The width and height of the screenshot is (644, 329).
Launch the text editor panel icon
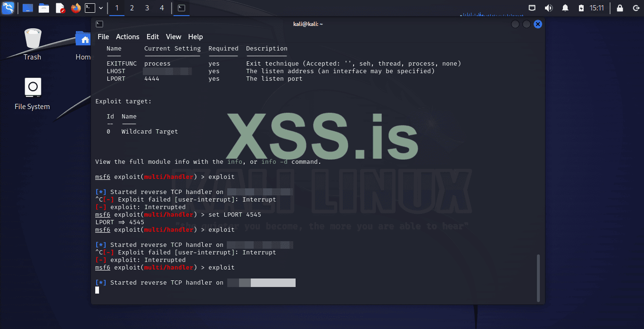tap(60, 8)
